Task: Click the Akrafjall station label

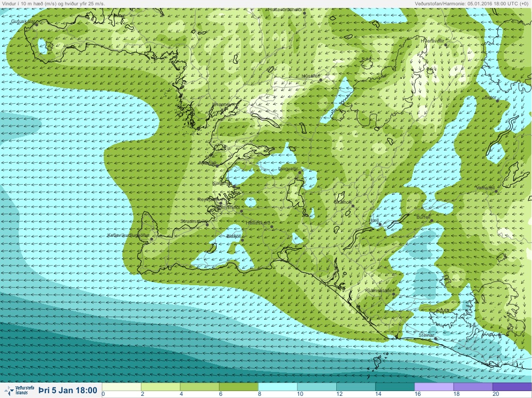Action: pos(207,163)
